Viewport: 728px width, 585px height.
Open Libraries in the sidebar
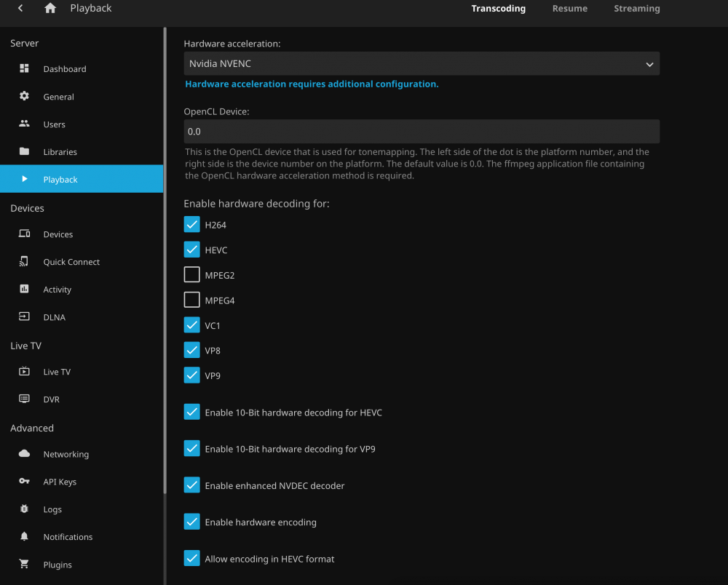pyautogui.click(x=82, y=151)
